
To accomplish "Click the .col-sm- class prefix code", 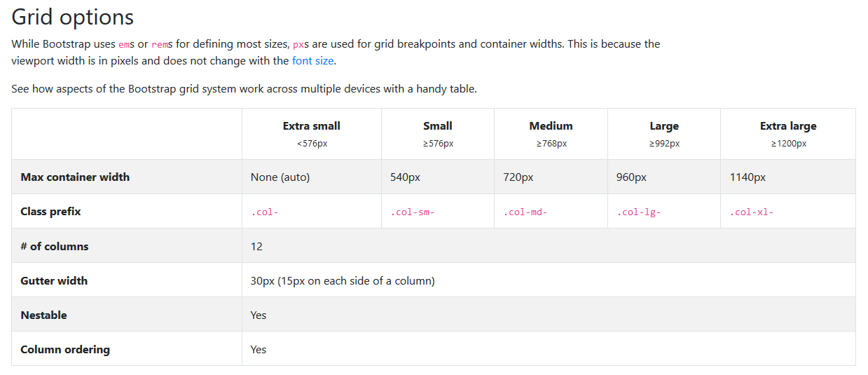I will (413, 212).
